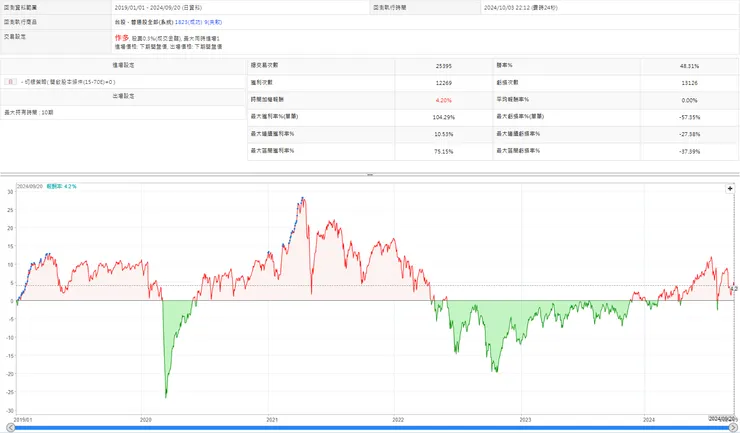This screenshot has height=433, width=740.
Task: Click the -27.58% value in the table
Action: [x=690, y=134]
